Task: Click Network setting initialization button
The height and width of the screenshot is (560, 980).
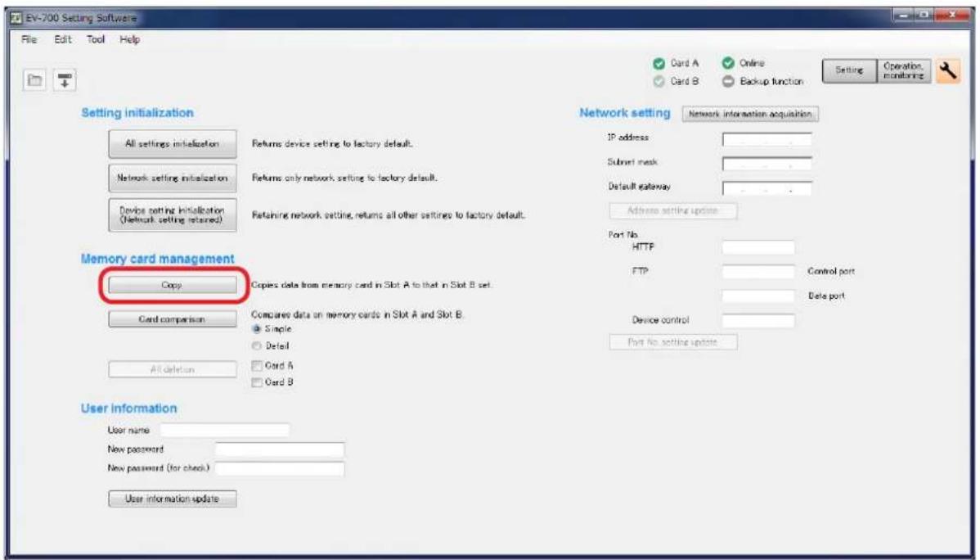Action: (173, 178)
